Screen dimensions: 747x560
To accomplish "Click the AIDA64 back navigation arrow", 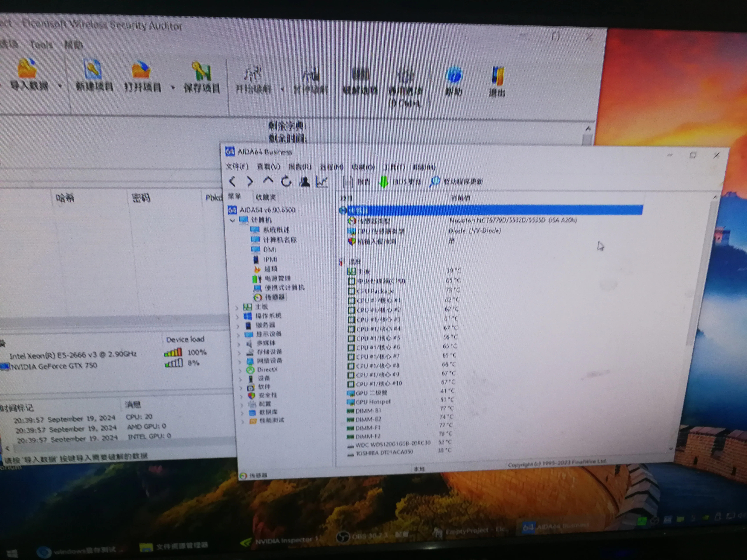I will (x=232, y=182).
